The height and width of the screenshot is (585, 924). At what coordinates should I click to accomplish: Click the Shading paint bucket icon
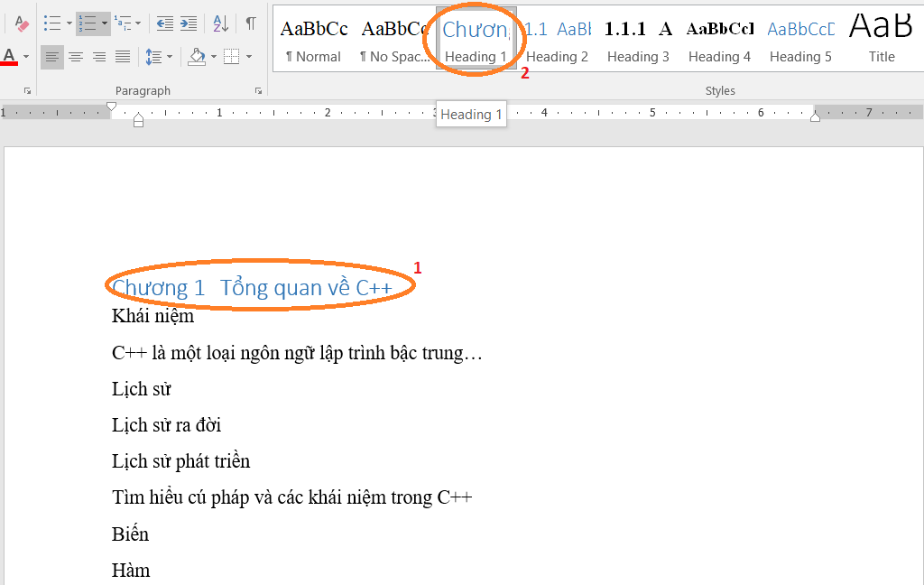click(x=197, y=56)
